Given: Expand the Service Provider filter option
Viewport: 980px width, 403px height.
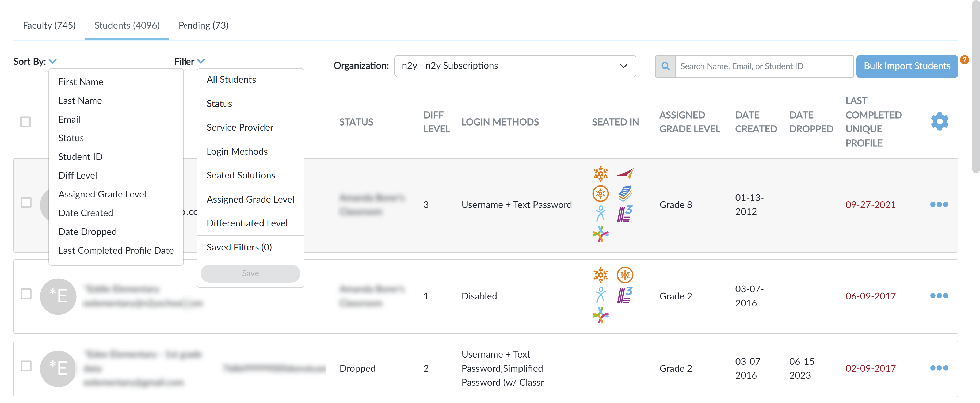Looking at the screenshot, I should (250, 127).
